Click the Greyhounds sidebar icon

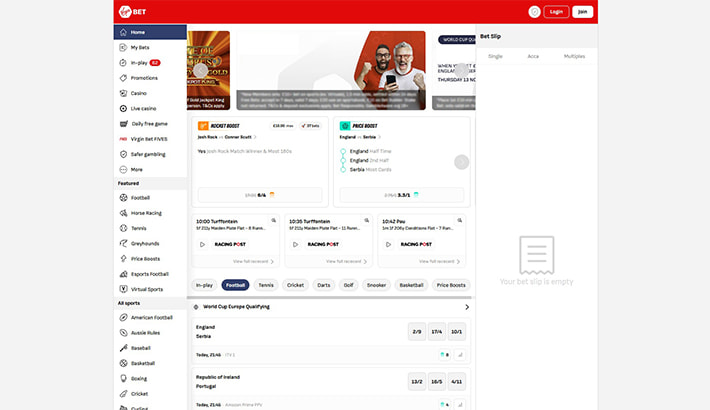(123, 244)
